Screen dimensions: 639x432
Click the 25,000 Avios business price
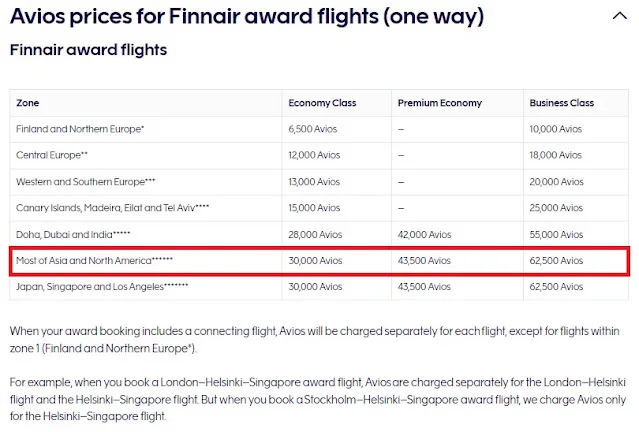pos(556,208)
